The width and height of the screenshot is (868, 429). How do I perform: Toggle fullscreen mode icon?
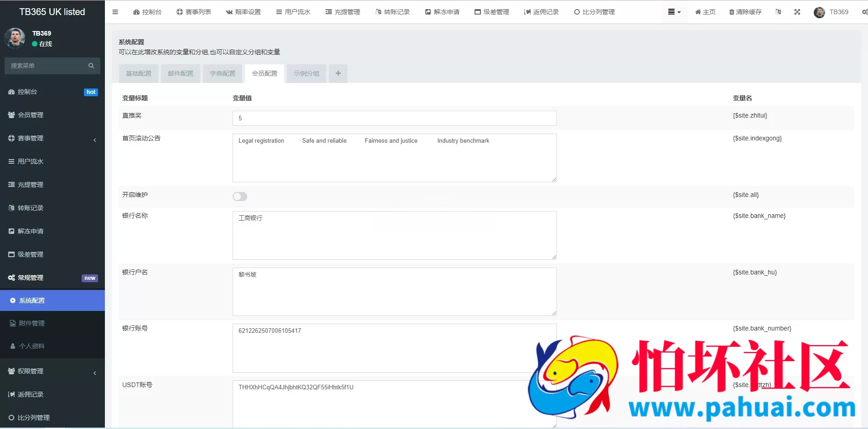797,12
